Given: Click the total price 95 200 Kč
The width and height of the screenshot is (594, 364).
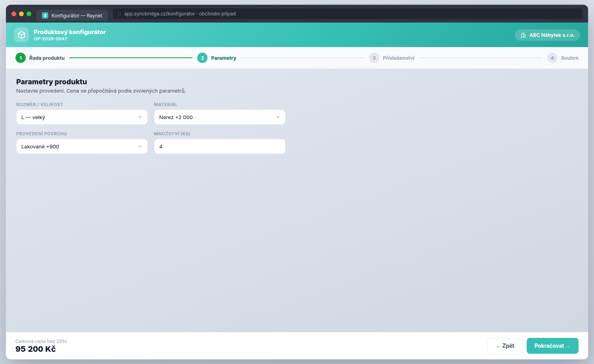Looking at the screenshot, I should coord(36,349).
